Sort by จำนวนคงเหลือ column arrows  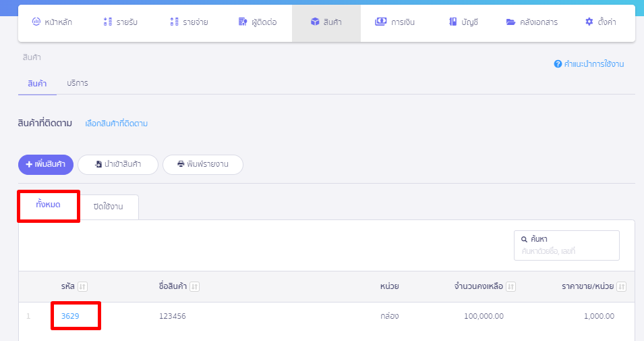tap(510, 287)
